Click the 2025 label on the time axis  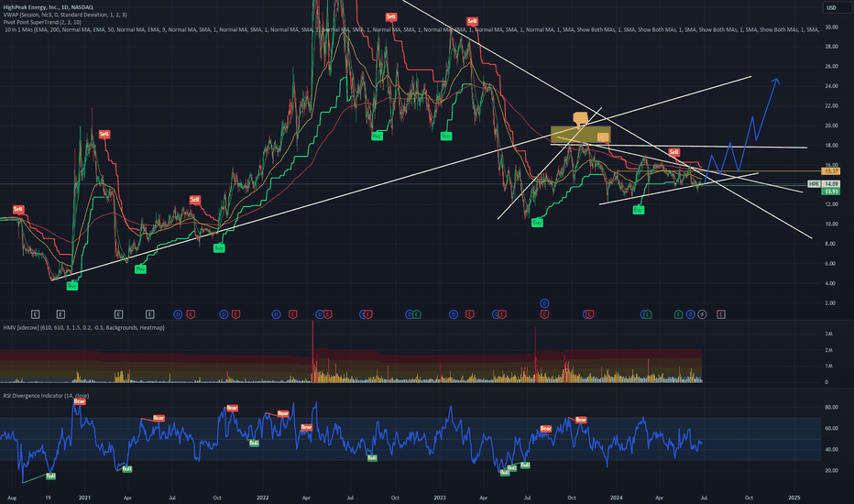(794, 498)
